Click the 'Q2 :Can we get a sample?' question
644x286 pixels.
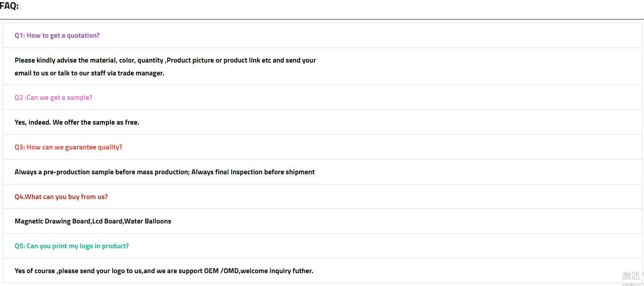pos(53,98)
